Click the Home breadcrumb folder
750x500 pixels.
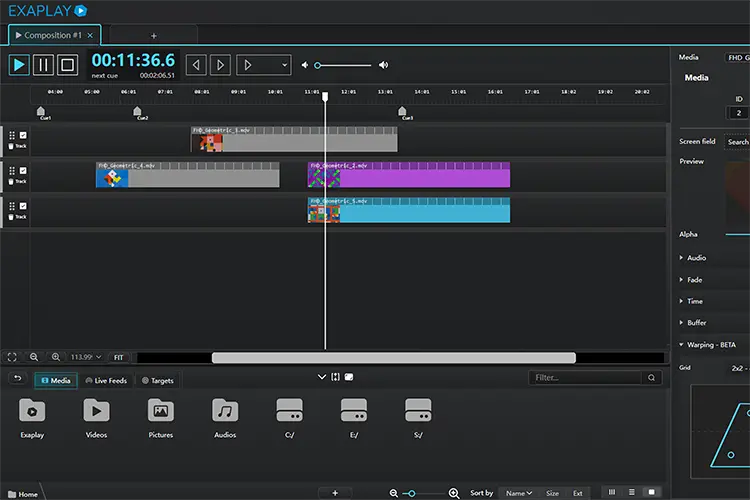point(23,494)
